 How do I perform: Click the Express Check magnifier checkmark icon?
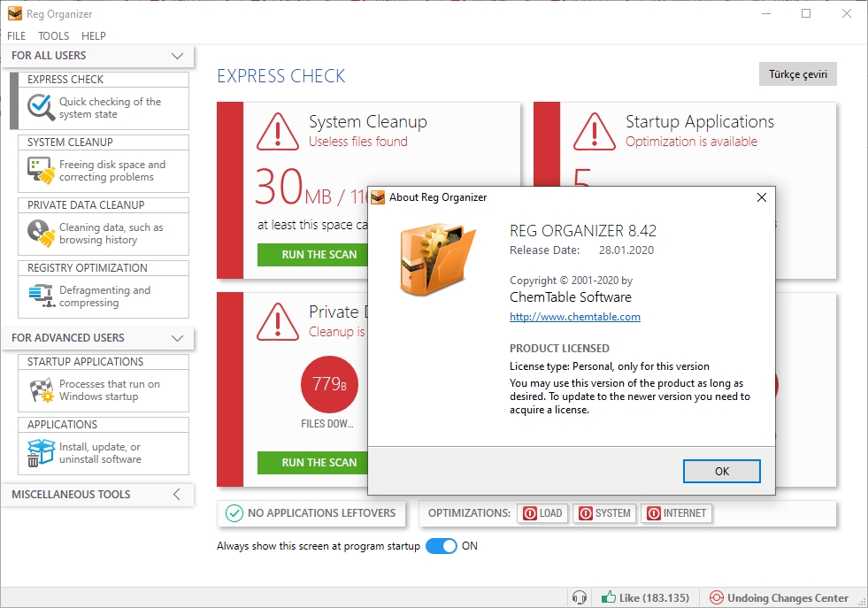[41, 107]
